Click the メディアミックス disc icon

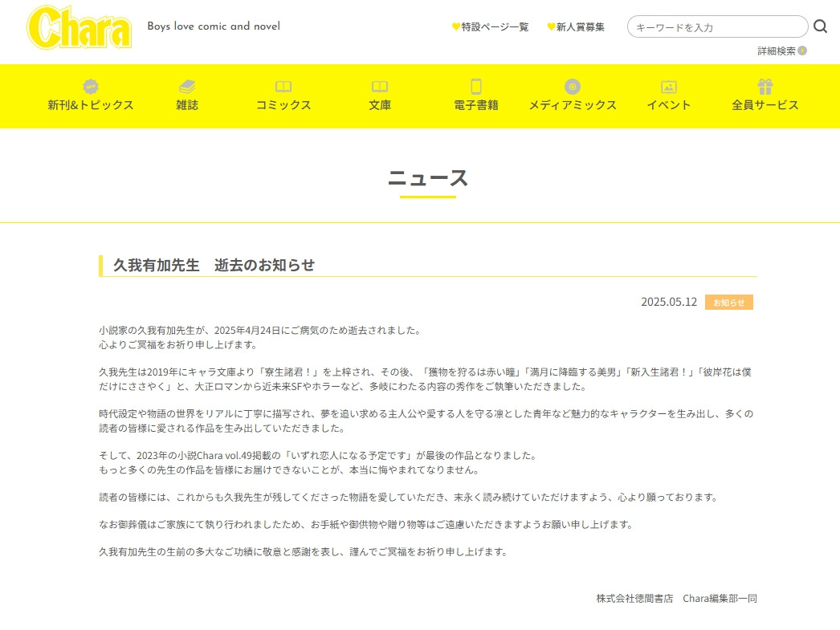tap(573, 87)
